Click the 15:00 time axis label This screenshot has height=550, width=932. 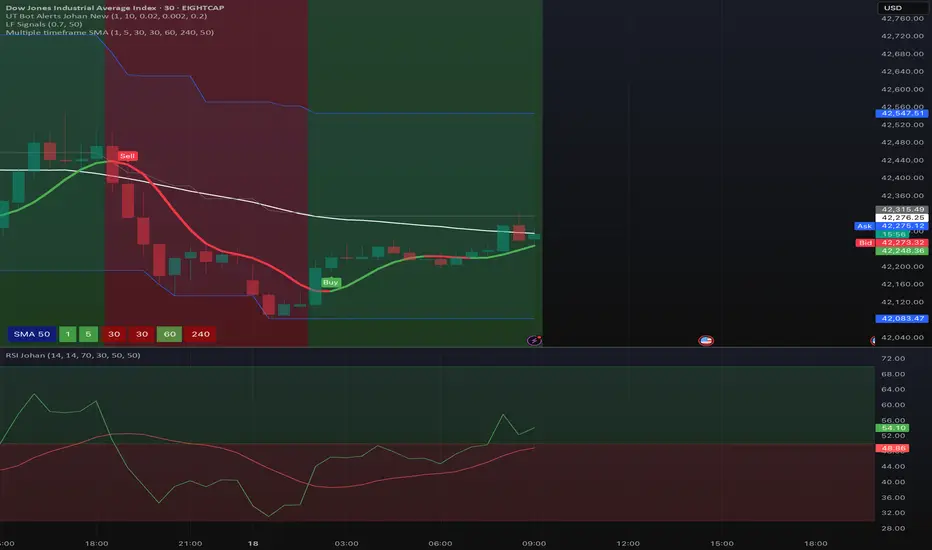[722, 543]
